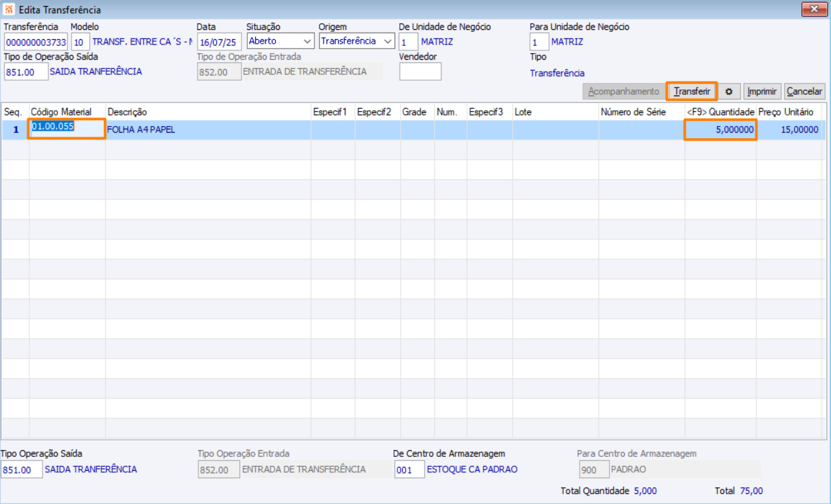
Task: Click the ESTOQUE CA PADRAO text
Action: click(x=472, y=470)
